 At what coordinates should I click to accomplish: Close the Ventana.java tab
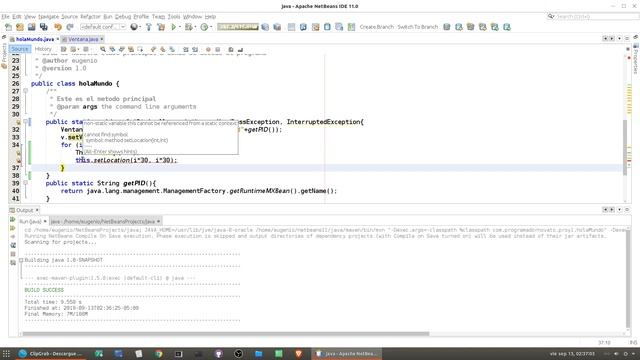coord(102,39)
